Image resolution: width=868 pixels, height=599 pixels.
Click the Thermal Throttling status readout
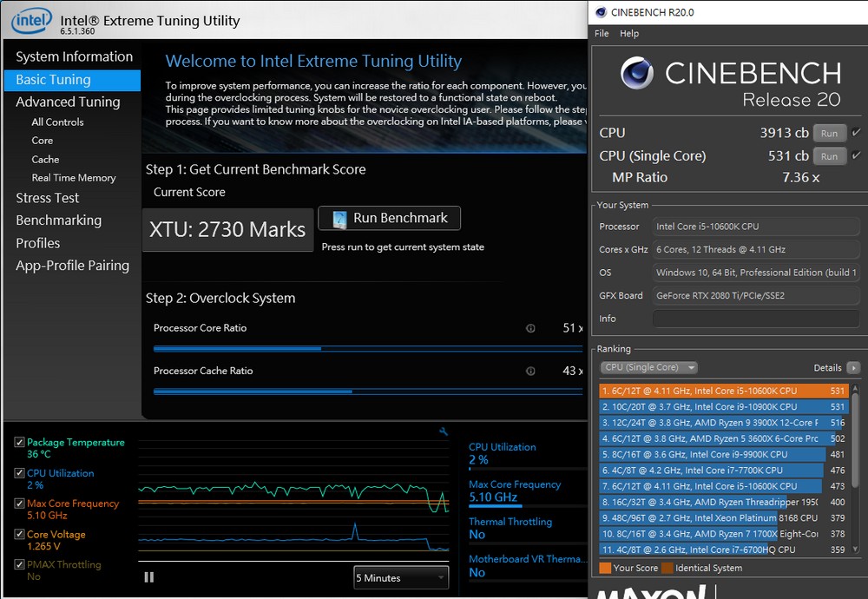click(477, 534)
